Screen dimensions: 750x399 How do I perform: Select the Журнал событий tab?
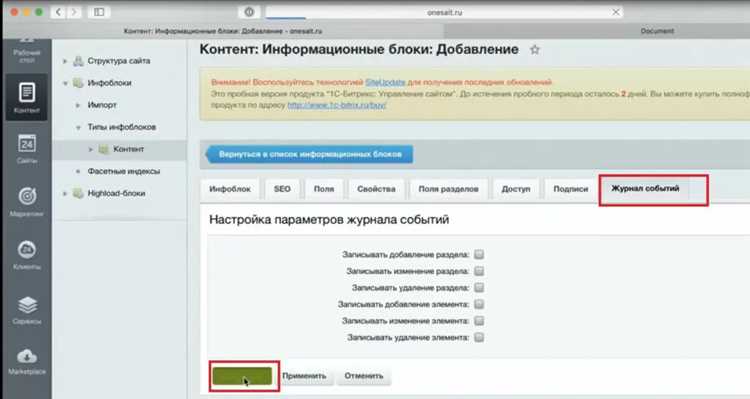(x=645, y=188)
